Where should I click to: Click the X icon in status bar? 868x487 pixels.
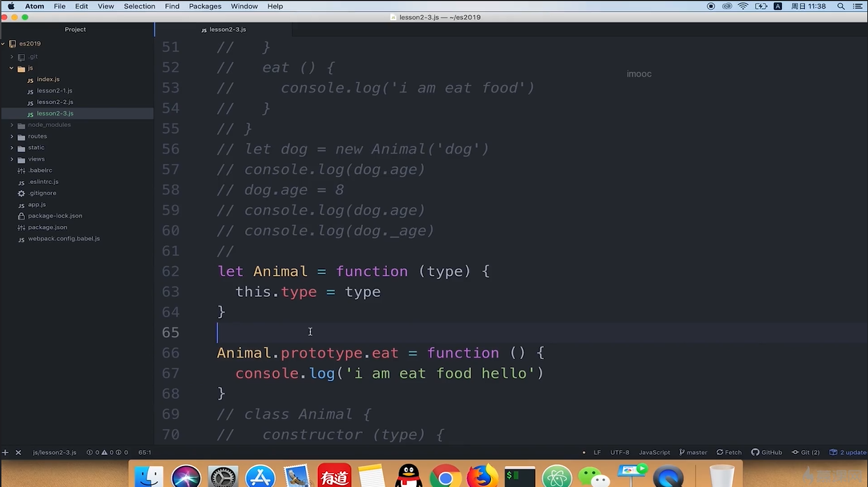[18, 452]
